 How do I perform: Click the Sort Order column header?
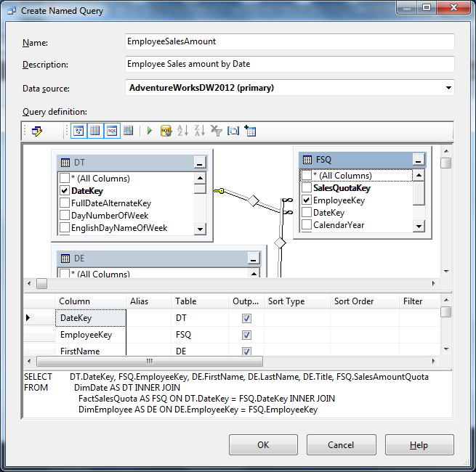365,301
